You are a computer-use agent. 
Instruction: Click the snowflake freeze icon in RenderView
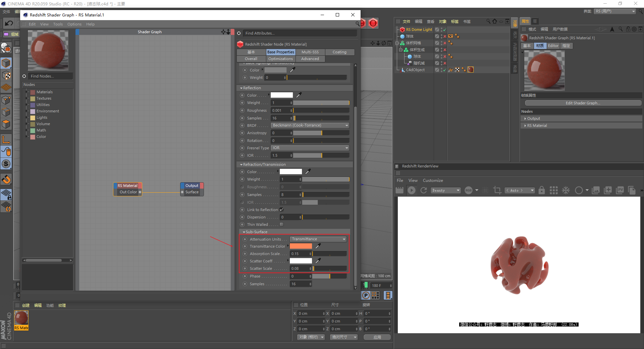click(566, 190)
